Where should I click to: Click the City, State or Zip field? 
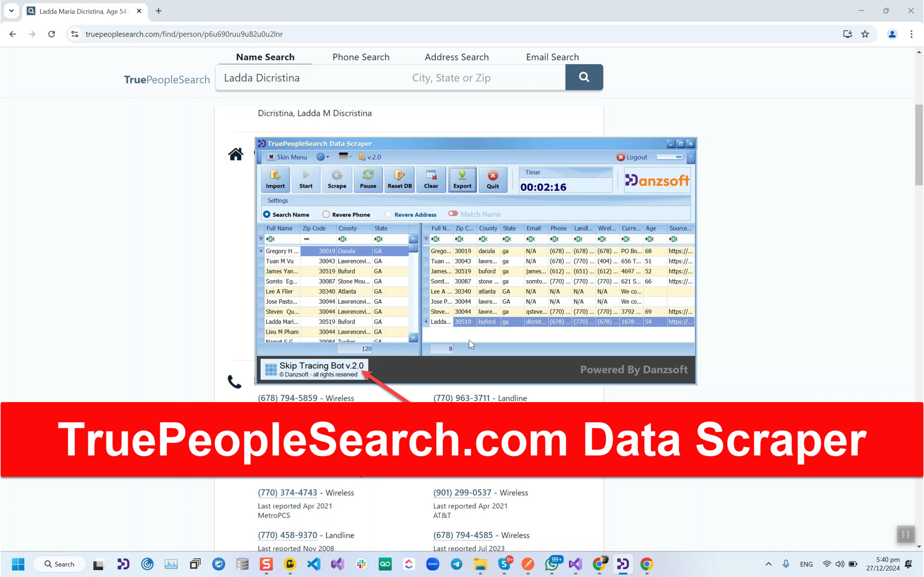485,78
